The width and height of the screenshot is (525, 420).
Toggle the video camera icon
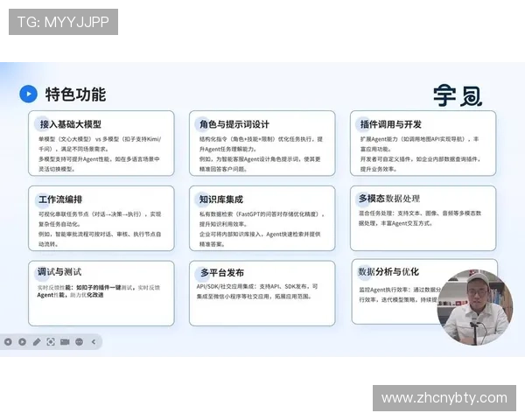pos(65,342)
